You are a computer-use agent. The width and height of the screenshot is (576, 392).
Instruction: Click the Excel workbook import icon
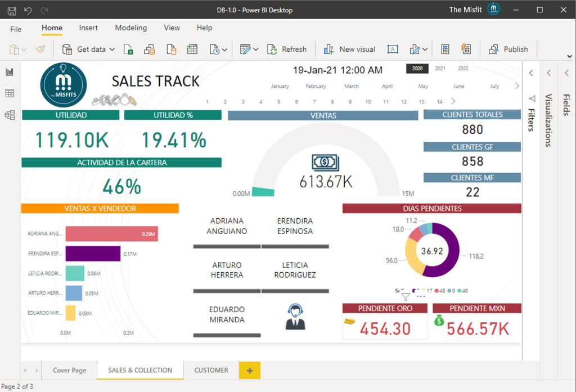[128, 49]
